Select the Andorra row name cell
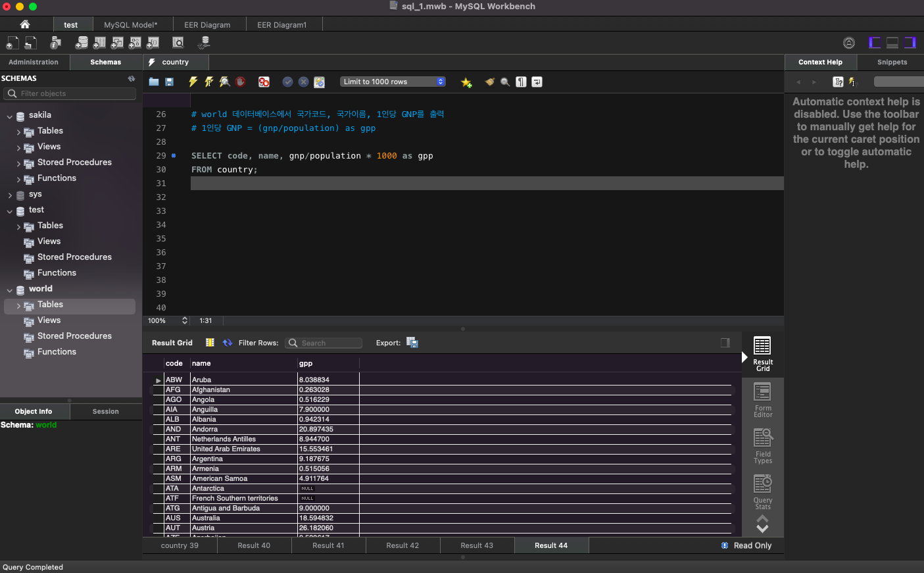This screenshot has width=924, height=573. [244, 429]
